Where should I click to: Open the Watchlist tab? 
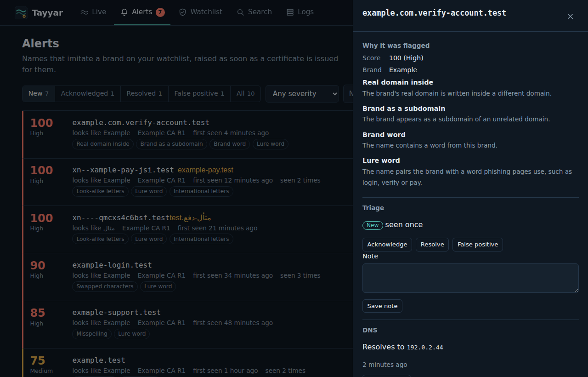[x=201, y=12]
